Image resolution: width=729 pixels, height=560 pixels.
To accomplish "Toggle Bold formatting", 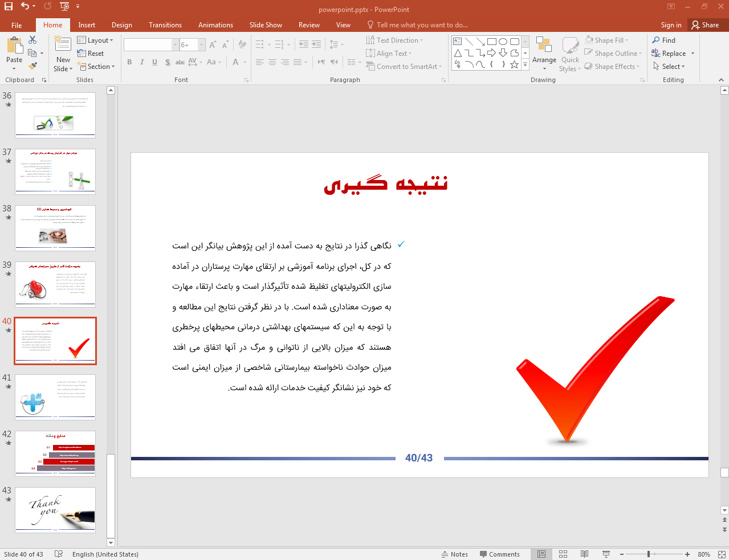I will coord(129,62).
